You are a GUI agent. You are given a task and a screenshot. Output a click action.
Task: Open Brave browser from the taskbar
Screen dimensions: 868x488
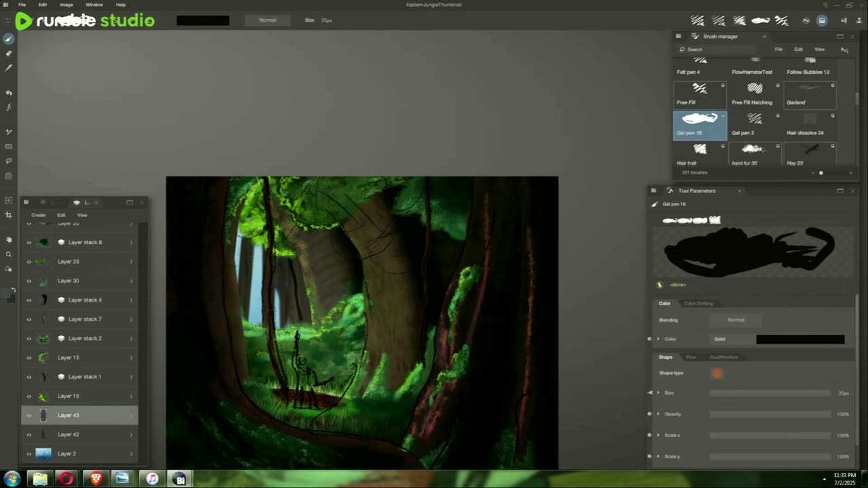pos(97,479)
